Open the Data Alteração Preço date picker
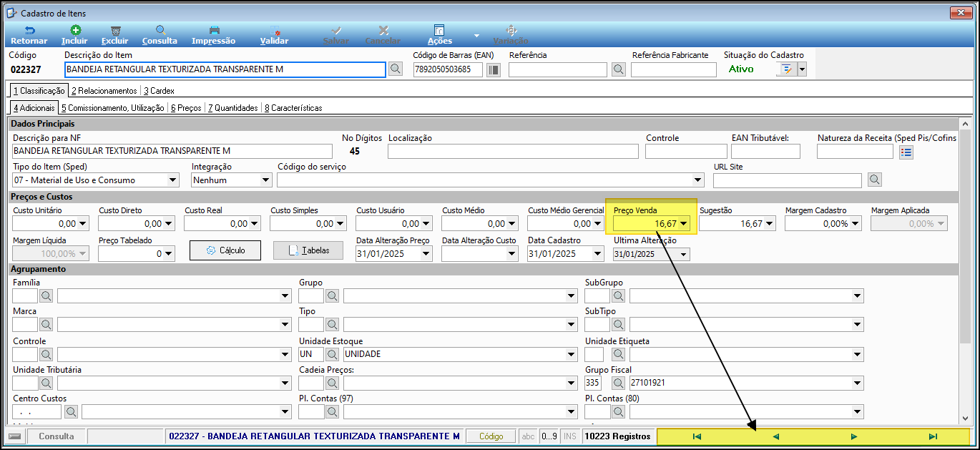Viewport: 980px width, 450px height. [427, 254]
